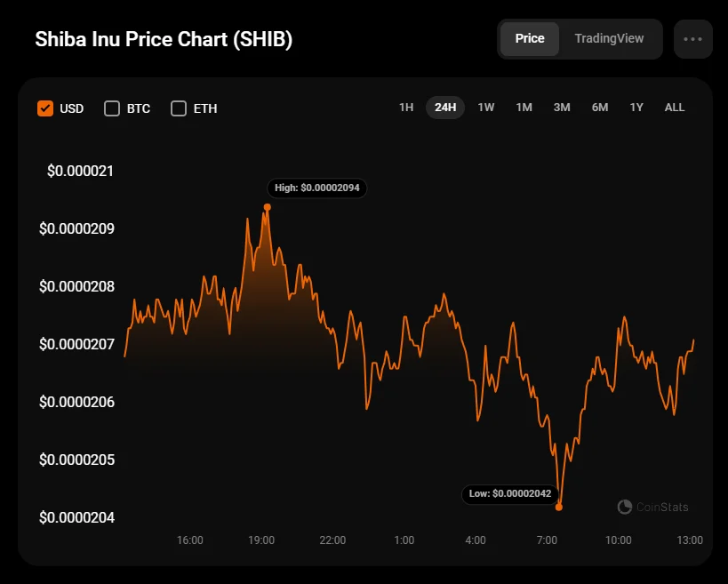Image resolution: width=728 pixels, height=584 pixels.
Task: Uncheck the USD currency checkbox
Action: (45, 108)
